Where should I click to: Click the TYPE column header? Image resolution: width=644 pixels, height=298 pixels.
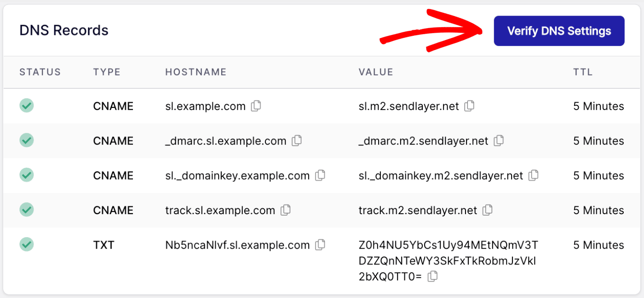coord(106,72)
